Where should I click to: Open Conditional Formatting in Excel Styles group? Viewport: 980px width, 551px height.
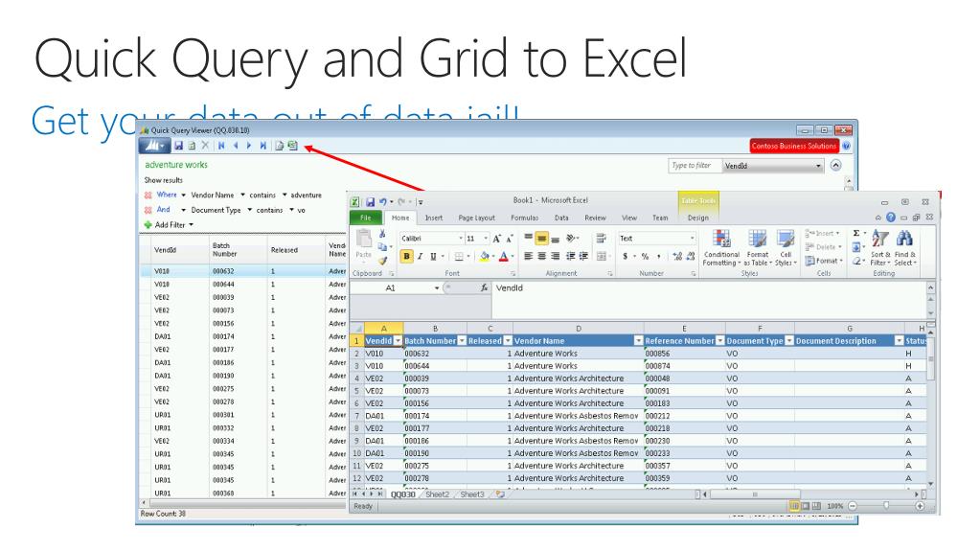click(721, 247)
